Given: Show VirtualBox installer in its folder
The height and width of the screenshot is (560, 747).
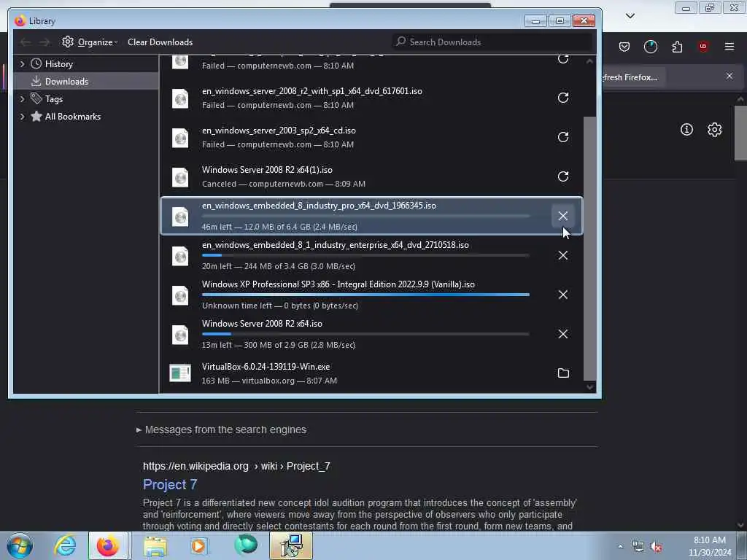Looking at the screenshot, I should [x=563, y=373].
